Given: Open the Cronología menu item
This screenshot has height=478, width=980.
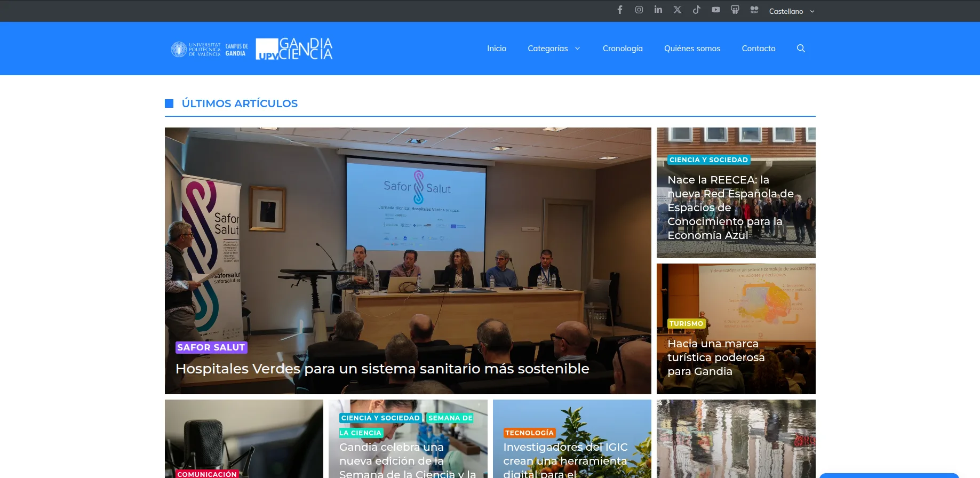Looking at the screenshot, I should 623,49.
